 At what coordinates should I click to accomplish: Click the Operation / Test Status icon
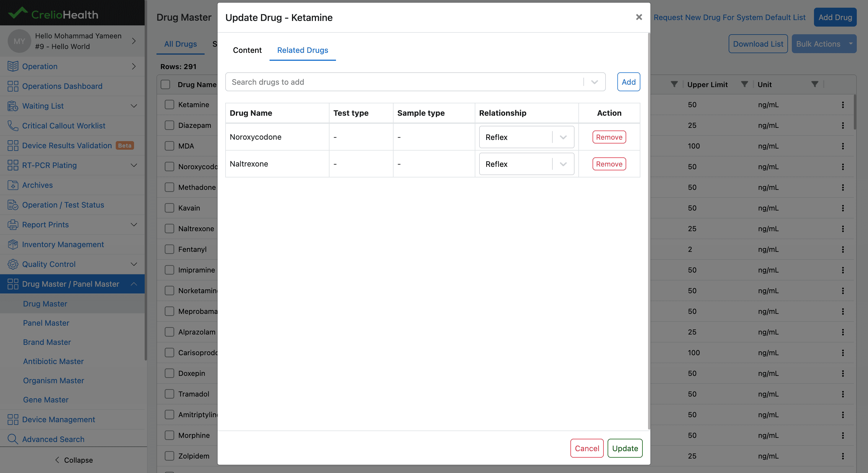coord(13,205)
